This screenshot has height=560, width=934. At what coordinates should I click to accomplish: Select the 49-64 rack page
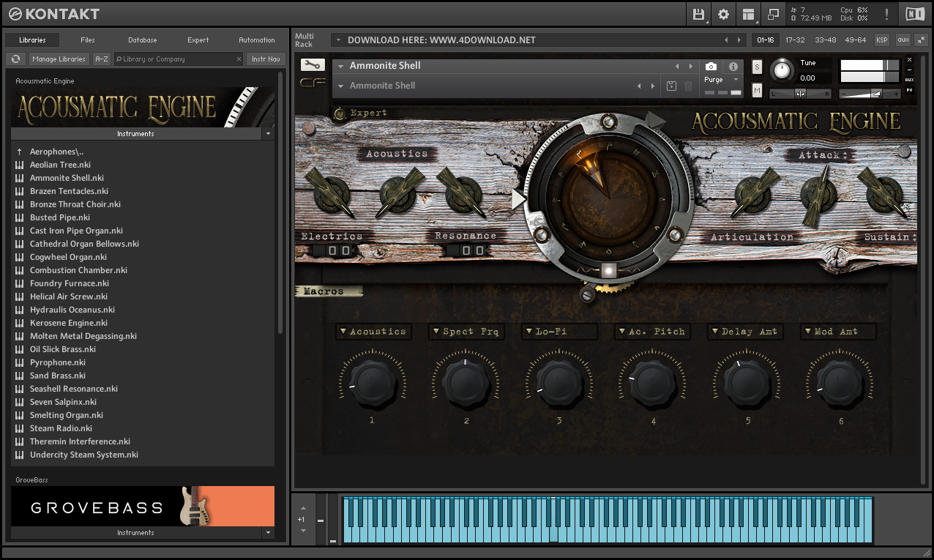click(x=855, y=40)
